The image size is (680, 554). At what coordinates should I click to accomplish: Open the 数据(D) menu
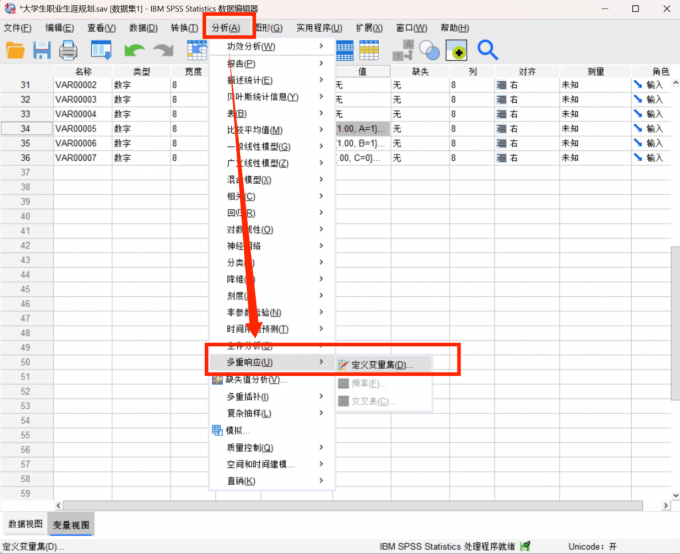coord(144,28)
